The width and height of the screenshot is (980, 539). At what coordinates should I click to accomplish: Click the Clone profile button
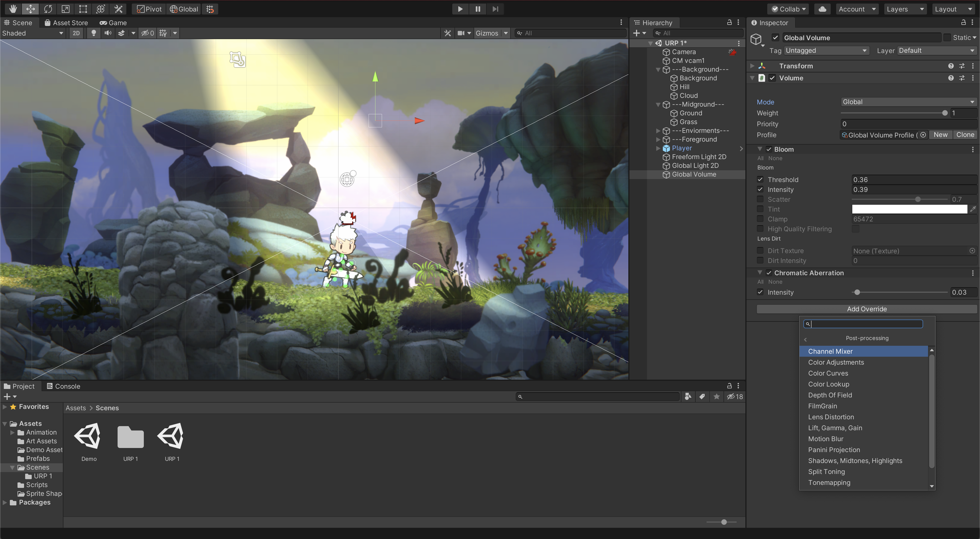click(965, 135)
